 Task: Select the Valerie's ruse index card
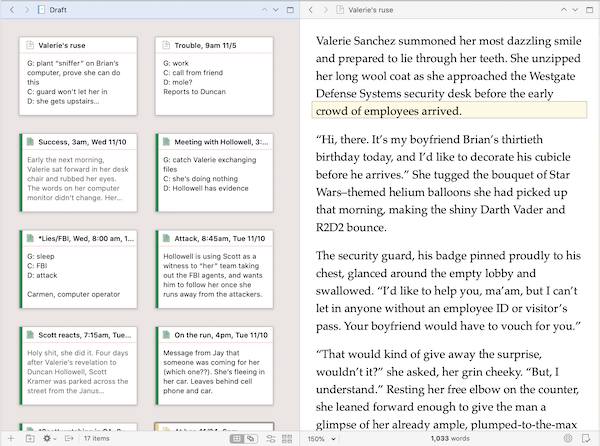(78, 76)
